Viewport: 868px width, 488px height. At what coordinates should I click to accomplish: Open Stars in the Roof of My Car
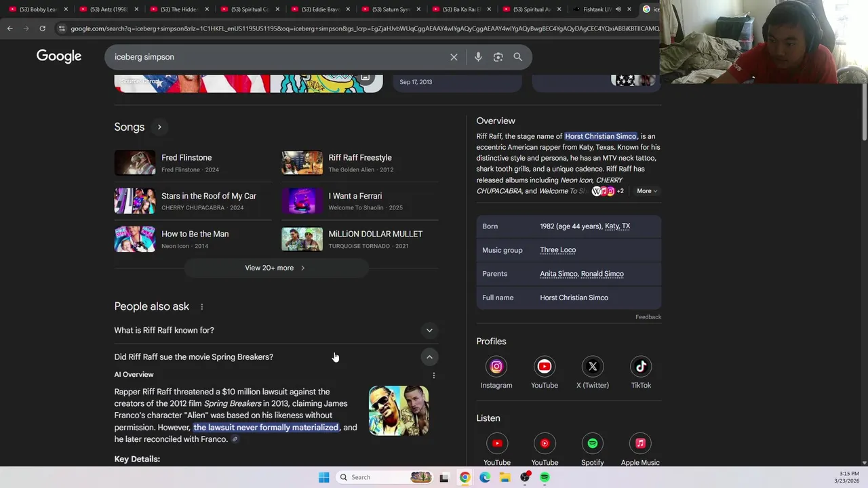coord(209,196)
